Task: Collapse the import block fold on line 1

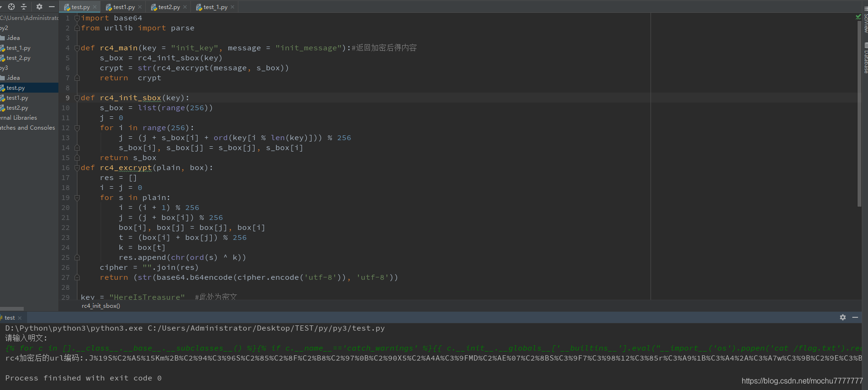Action: coord(77,18)
